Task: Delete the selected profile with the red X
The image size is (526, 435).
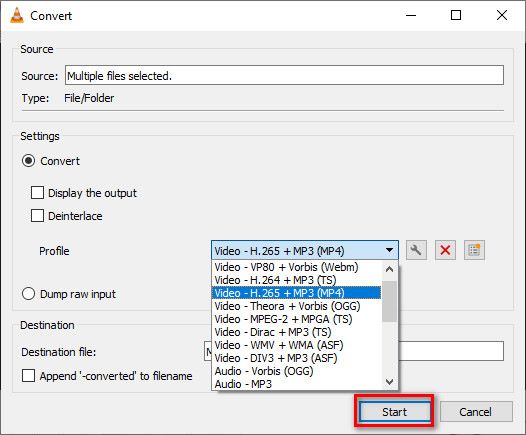Action: (x=445, y=250)
